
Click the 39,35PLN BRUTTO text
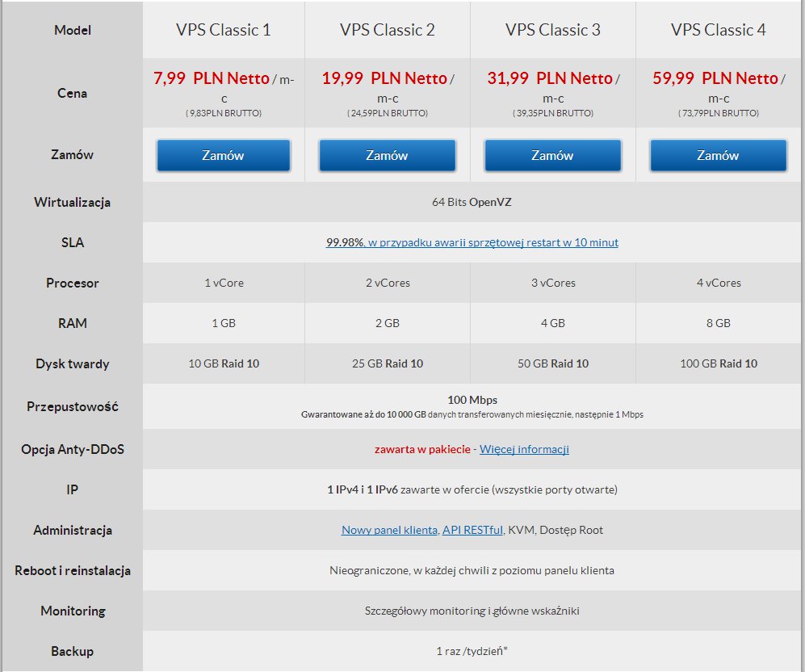pos(553,113)
